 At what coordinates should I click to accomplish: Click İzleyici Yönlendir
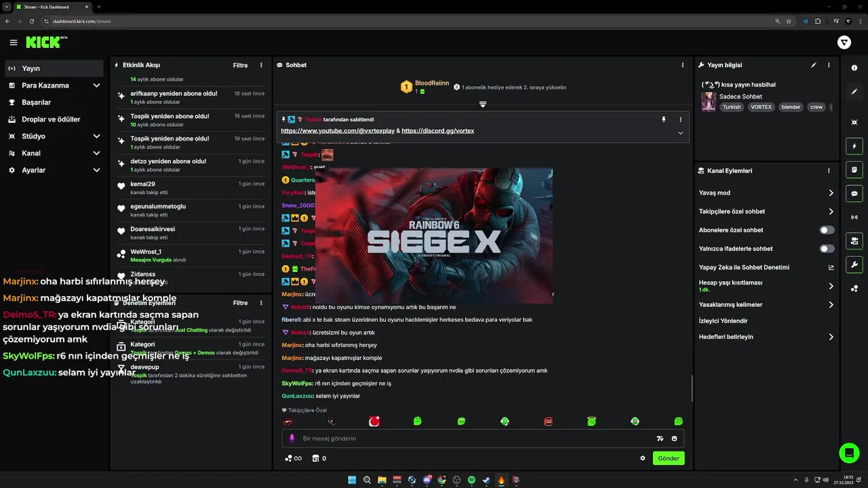(x=723, y=321)
